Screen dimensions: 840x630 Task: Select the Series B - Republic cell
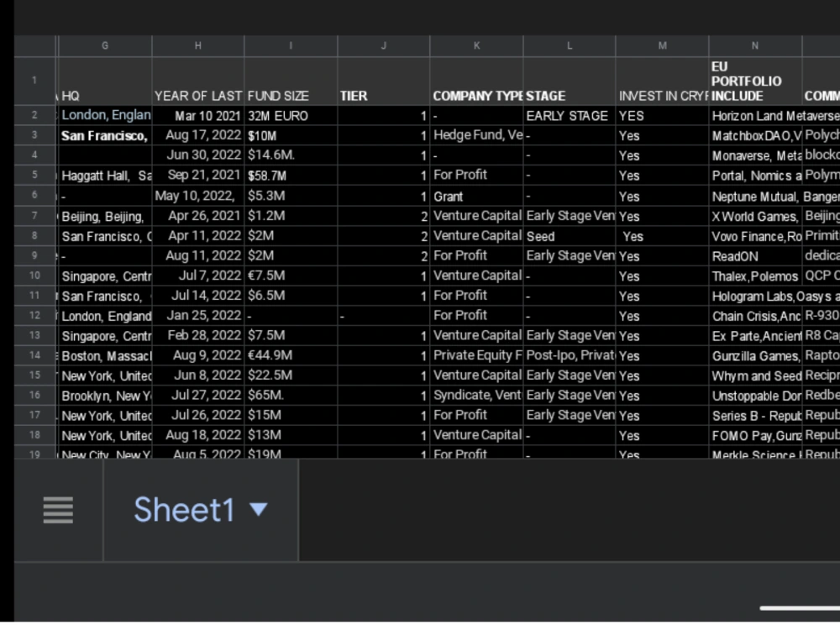(755, 415)
